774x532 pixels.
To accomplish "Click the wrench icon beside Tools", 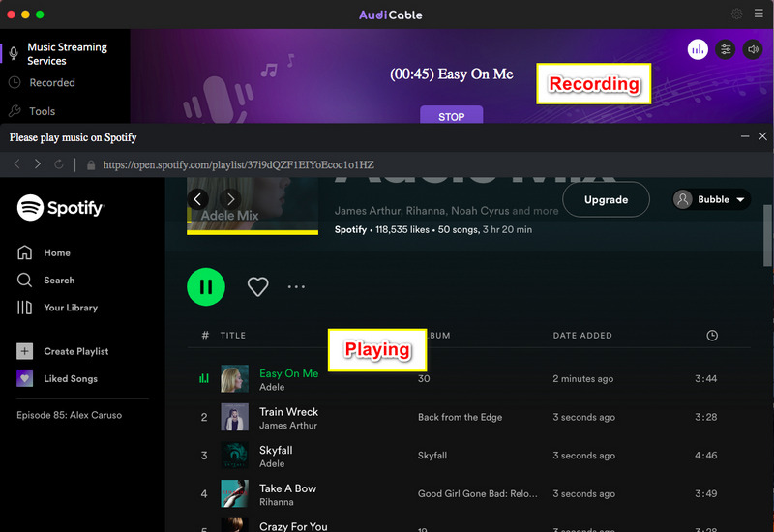I will tap(15, 111).
